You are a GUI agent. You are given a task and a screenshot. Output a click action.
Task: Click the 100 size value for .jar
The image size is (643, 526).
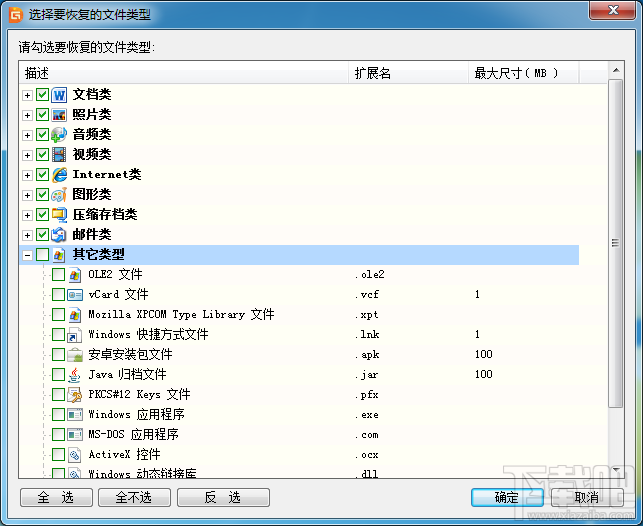tap(483, 374)
